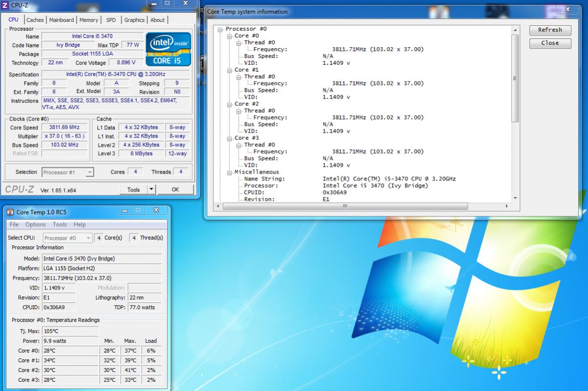Open the About tab in CPU-Z
The image size is (588, 391).
(158, 20)
